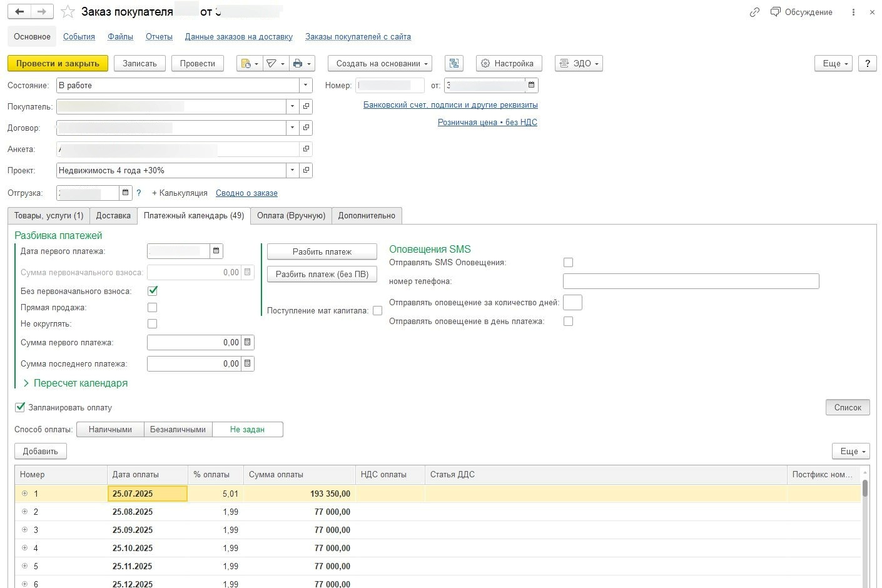882x588 pixels.
Task: Uncheck the 'Без первоначального взноса' checkbox
Action: (x=152, y=291)
